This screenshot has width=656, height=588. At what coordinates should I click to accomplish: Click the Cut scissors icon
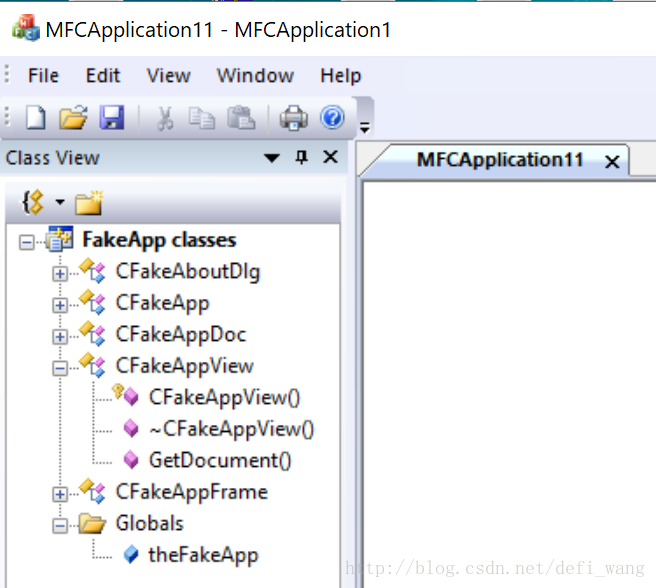point(165,118)
